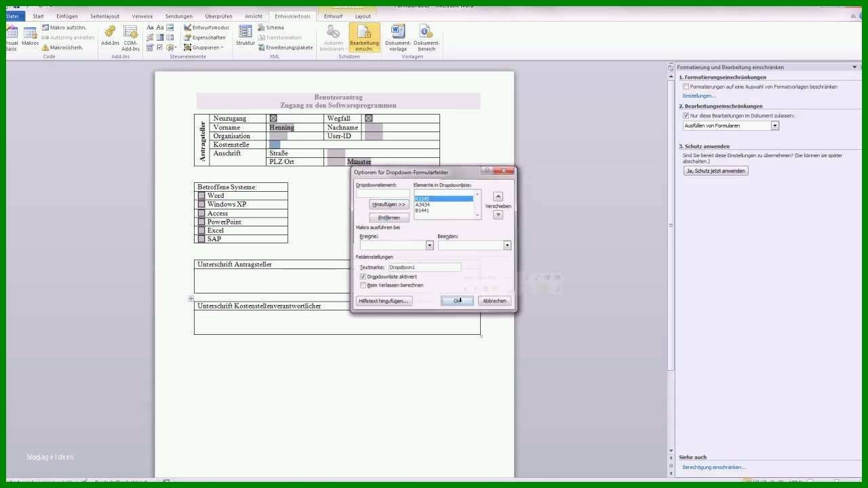Open Dokumentvorlage icon

coord(398,38)
